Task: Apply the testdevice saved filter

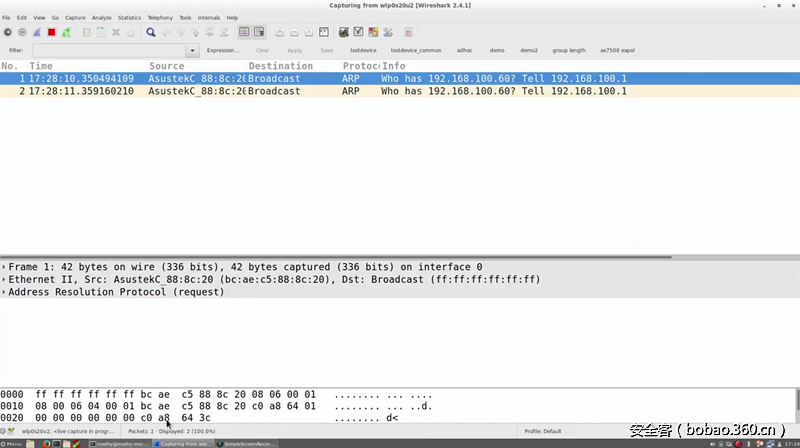Action: [x=363, y=51]
